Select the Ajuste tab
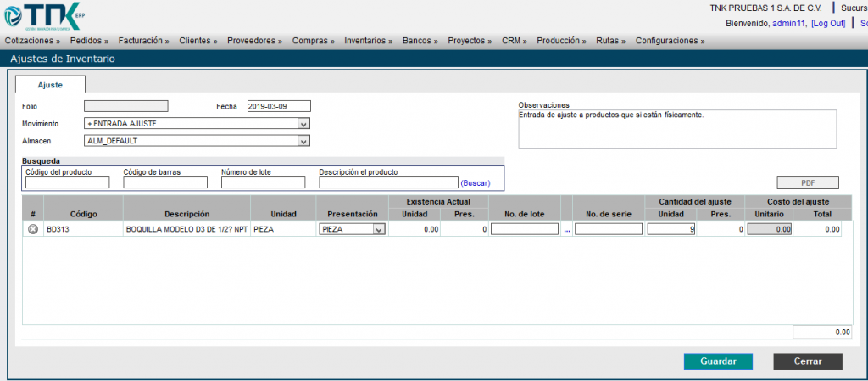The width and height of the screenshot is (868, 381). [50, 85]
